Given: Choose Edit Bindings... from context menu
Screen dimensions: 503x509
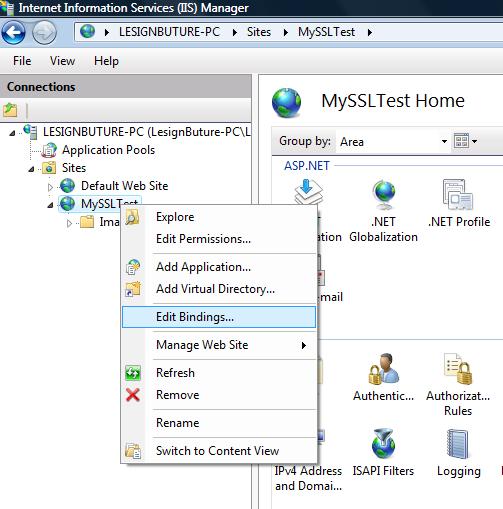Looking at the screenshot, I should [219, 317].
